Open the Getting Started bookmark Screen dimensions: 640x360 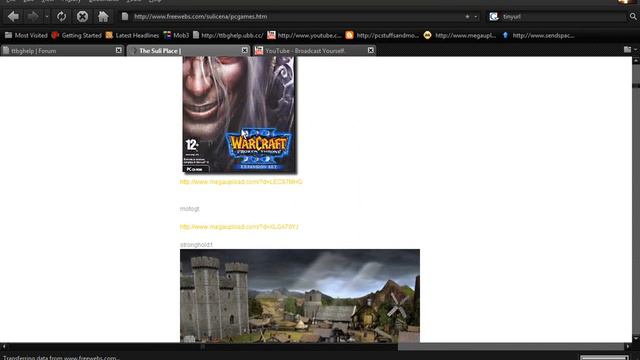click(76, 36)
